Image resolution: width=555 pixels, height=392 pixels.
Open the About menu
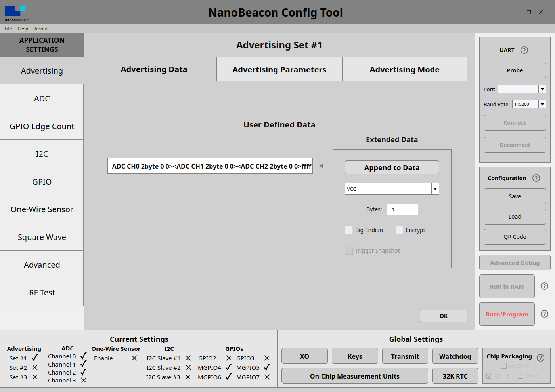click(41, 29)
